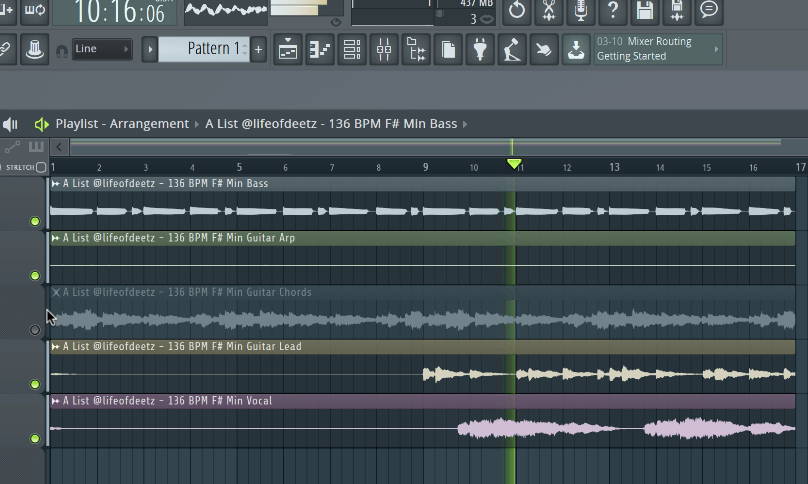808x484 pixels.
Task: Click the green playhead marker
Action: (514, 164)
